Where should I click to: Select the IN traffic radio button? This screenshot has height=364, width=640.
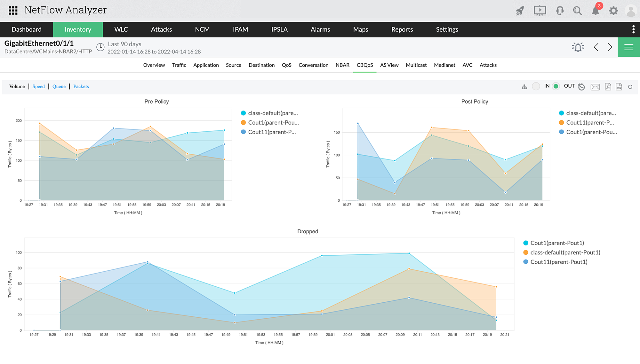pyautogui.click(x=536, y=86)
